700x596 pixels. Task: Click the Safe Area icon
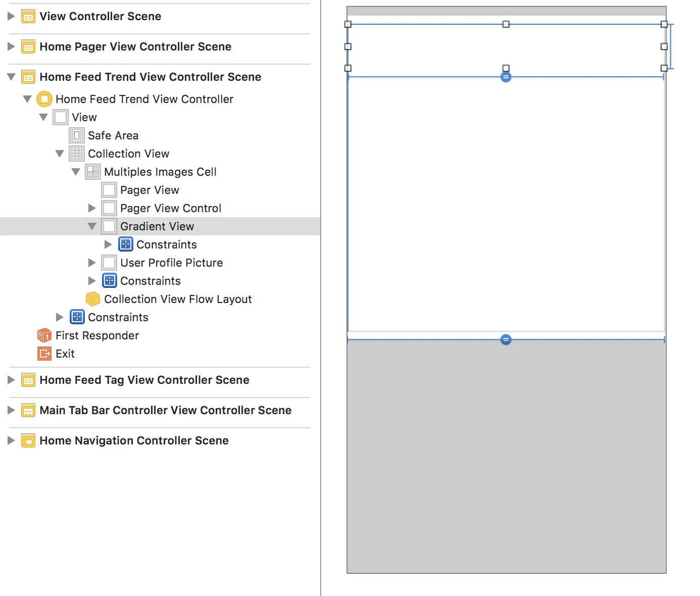[x=77, y=135]
